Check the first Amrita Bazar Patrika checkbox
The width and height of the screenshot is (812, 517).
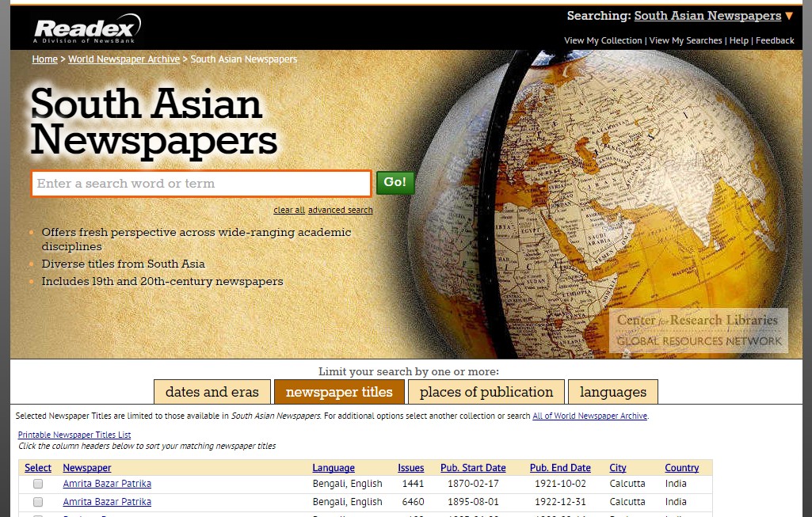(x=38, y=484)
